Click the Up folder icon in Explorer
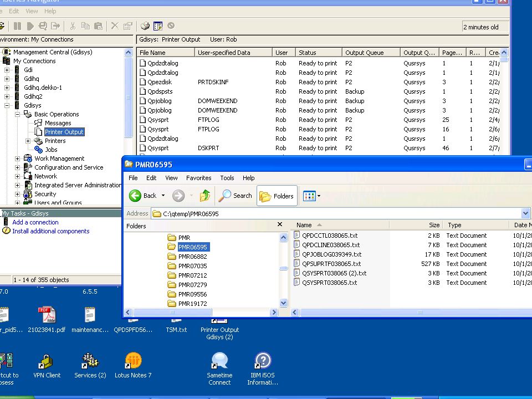Viewport: 532px width, 399px height. tap(205, 196)
